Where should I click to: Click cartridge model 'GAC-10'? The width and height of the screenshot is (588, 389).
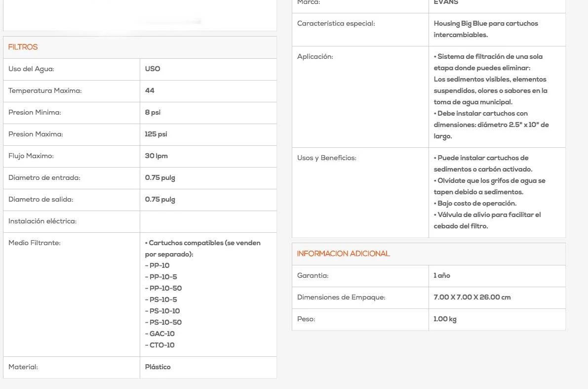(x=162, y=334)
